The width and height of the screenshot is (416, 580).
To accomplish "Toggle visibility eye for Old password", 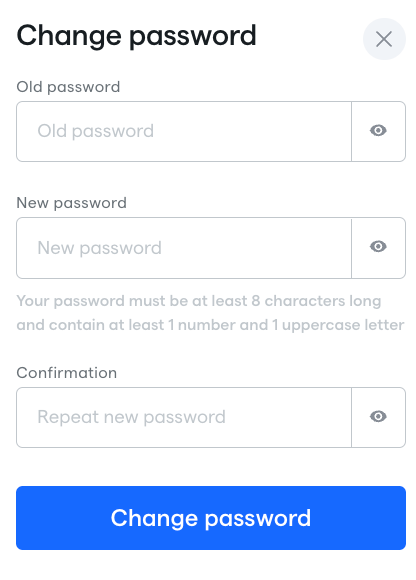I will tap(378, 131).
